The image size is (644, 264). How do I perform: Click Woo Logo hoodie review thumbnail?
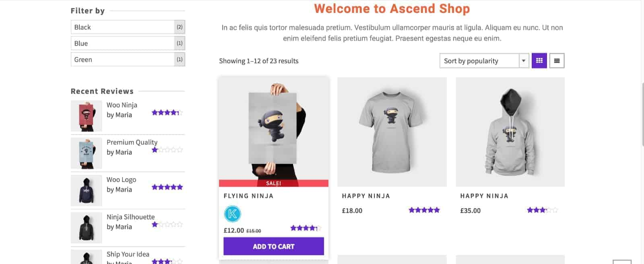(86, 190)
